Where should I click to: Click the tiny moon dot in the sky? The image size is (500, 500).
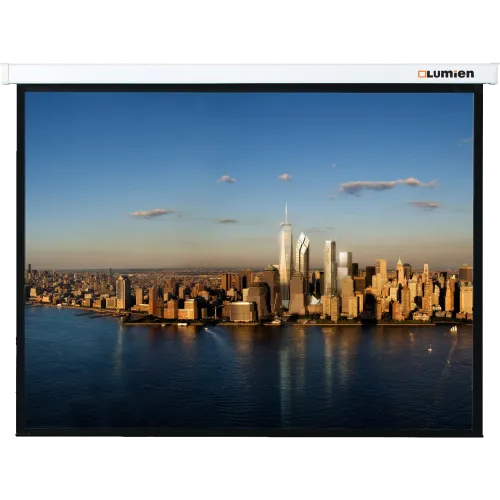pyautogui.click(x=334, y=165)
